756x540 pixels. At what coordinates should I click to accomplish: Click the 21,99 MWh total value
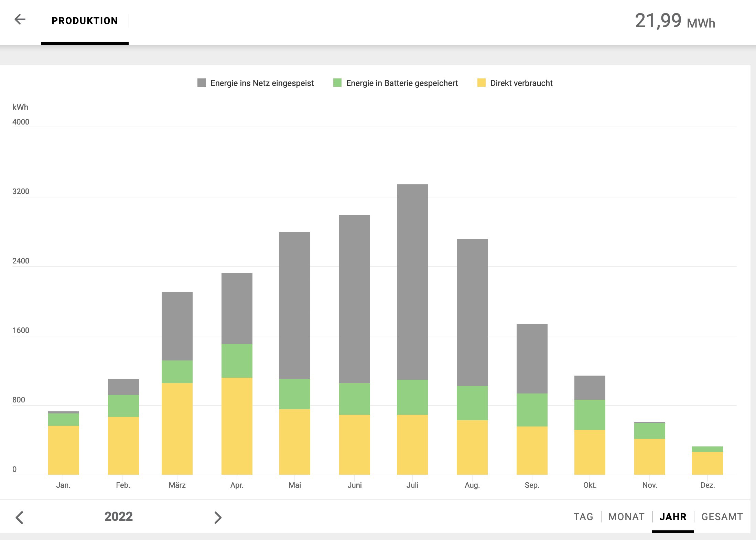point(675,21)
